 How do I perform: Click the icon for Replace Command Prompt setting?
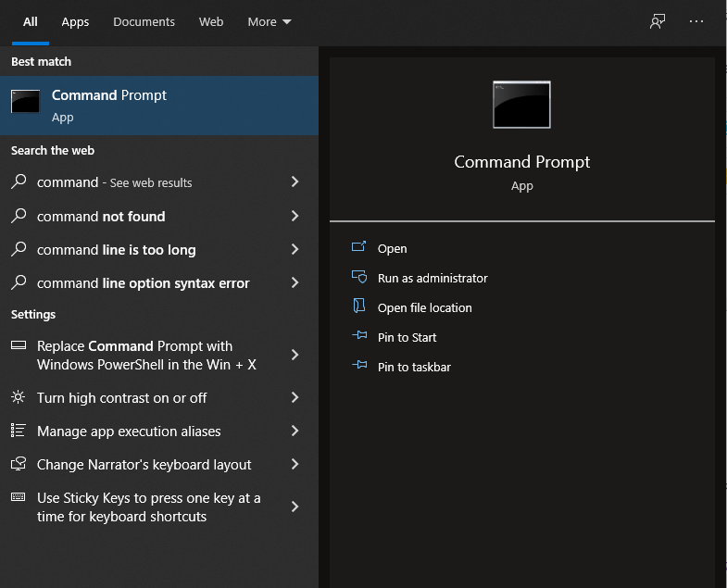(19, 345)
